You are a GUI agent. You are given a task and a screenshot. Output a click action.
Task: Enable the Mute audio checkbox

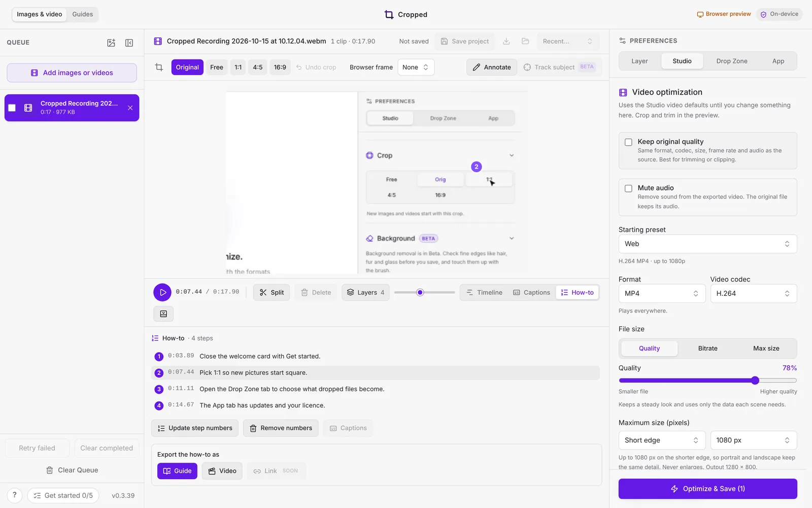628,188
